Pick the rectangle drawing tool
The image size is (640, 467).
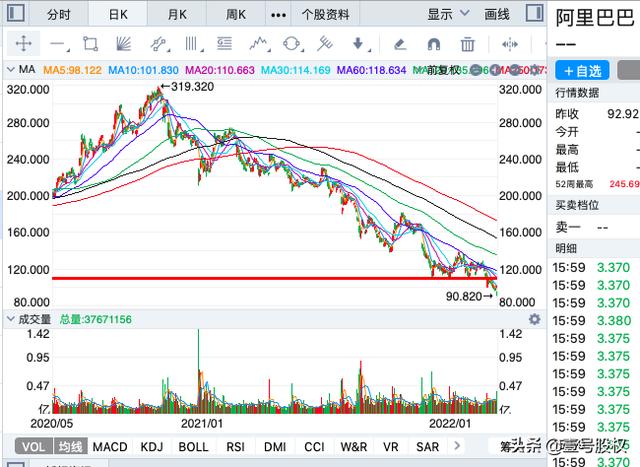[91, 44]
